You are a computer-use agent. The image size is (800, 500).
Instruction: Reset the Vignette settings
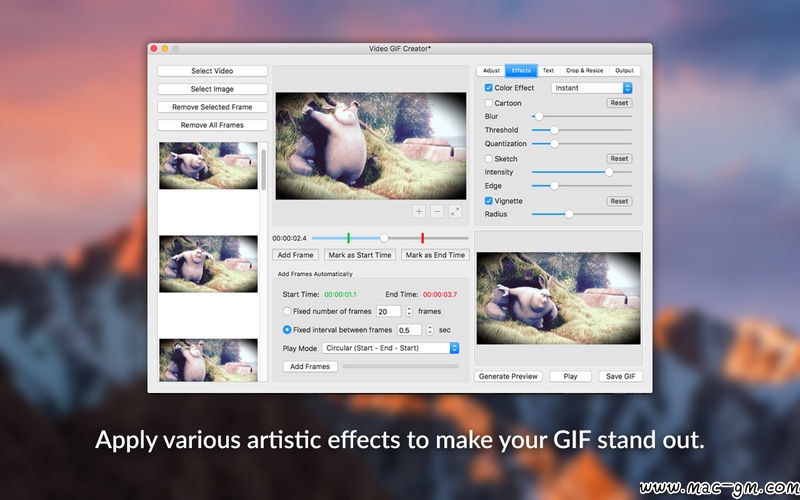point(619,201)
